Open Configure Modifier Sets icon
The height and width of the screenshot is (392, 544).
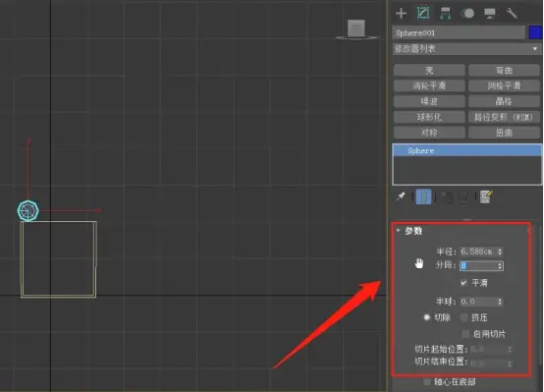click(x=486, y=196)
